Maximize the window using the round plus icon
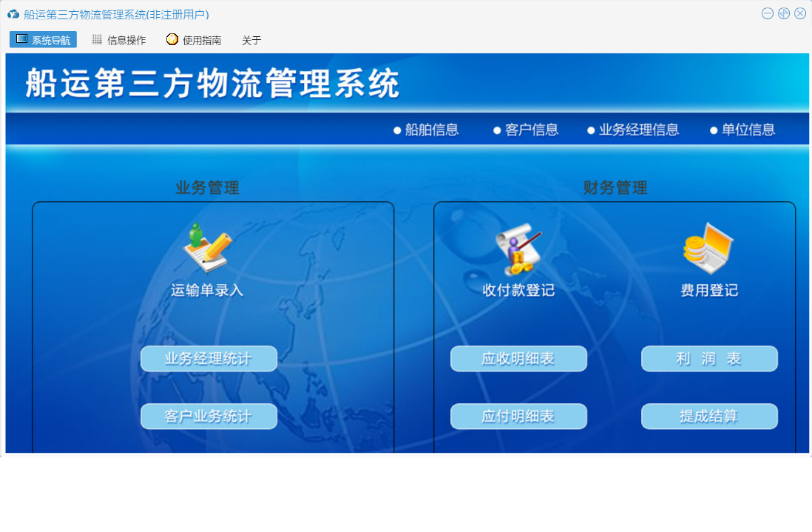 (x=784, y=13)
